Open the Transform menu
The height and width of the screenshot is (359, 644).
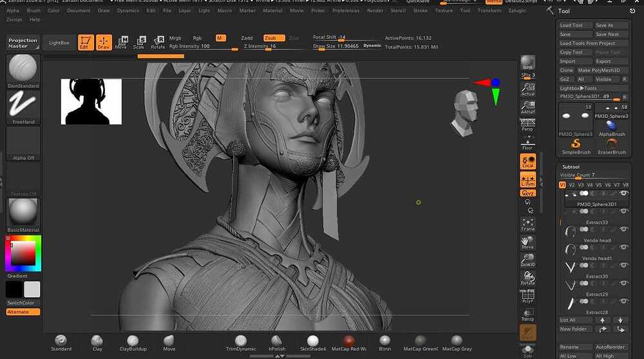tap(489, 10)
